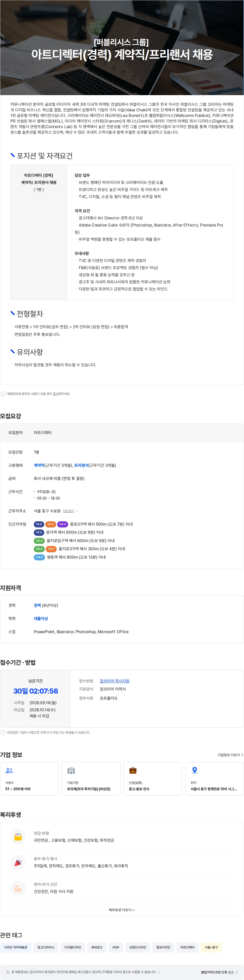Select the POP tag
Screen dimensions: 244x980
coord(116,947)
